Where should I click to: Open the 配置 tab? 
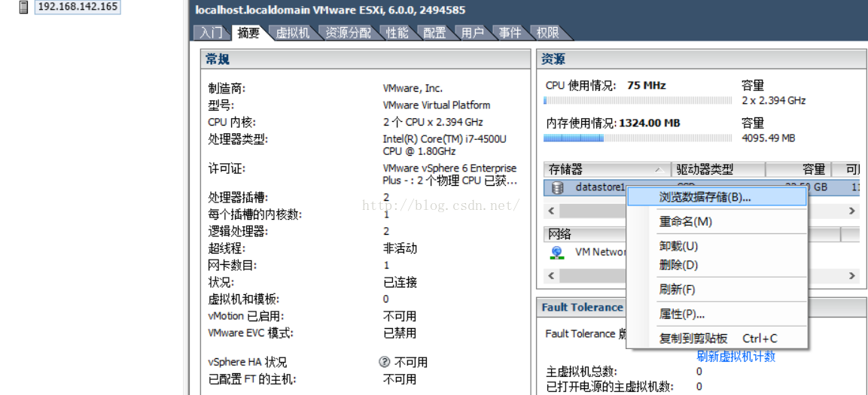(434, 32)
